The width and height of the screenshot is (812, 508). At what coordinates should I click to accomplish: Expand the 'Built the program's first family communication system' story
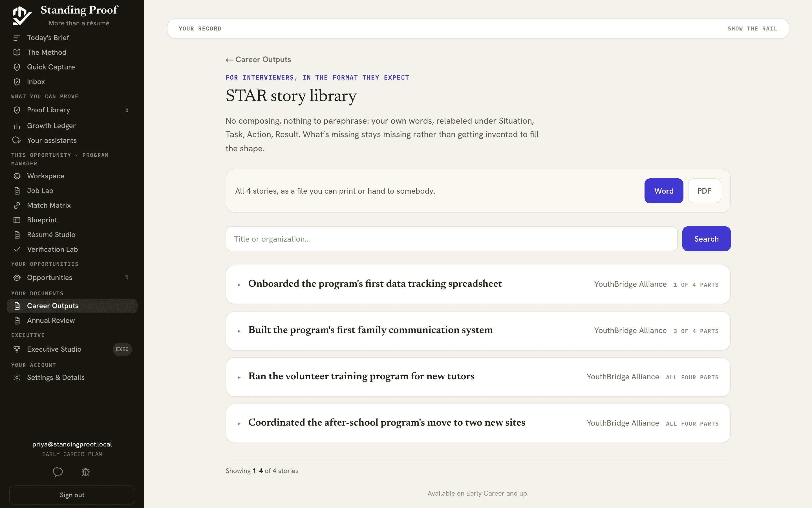pyautogui.click(x=478, y=331)
